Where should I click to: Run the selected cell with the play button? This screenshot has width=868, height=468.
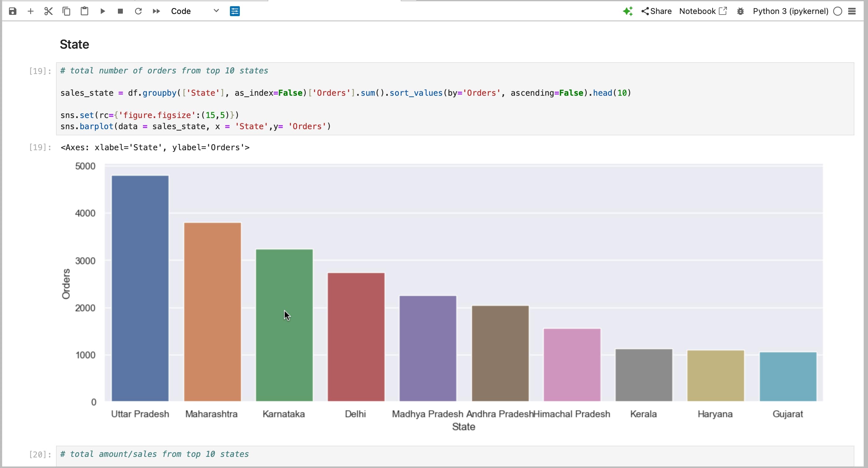pos(103,11)
